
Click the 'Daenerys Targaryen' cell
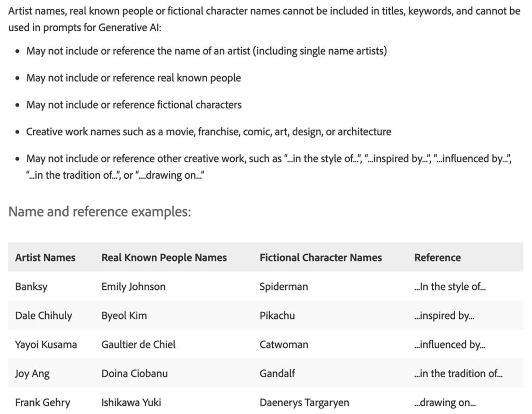click(x=304, y=403)
